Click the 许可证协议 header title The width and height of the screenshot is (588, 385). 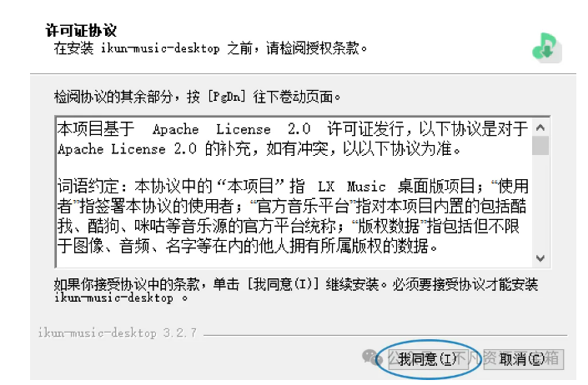(x=81, y=30)
